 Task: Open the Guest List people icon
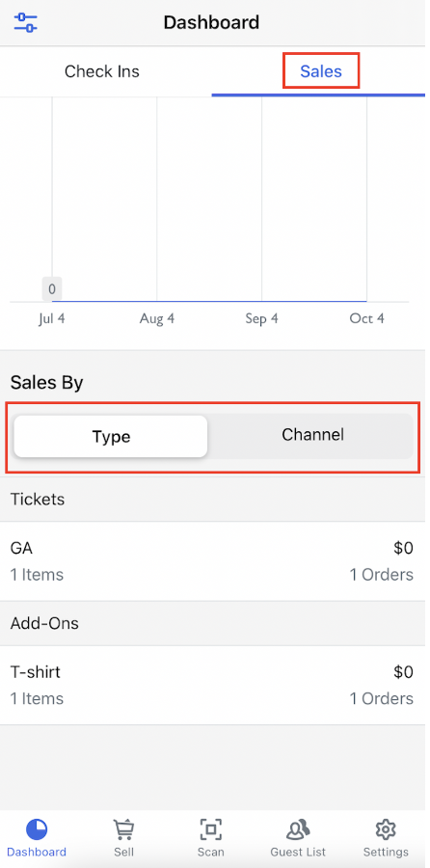(298, 829)
